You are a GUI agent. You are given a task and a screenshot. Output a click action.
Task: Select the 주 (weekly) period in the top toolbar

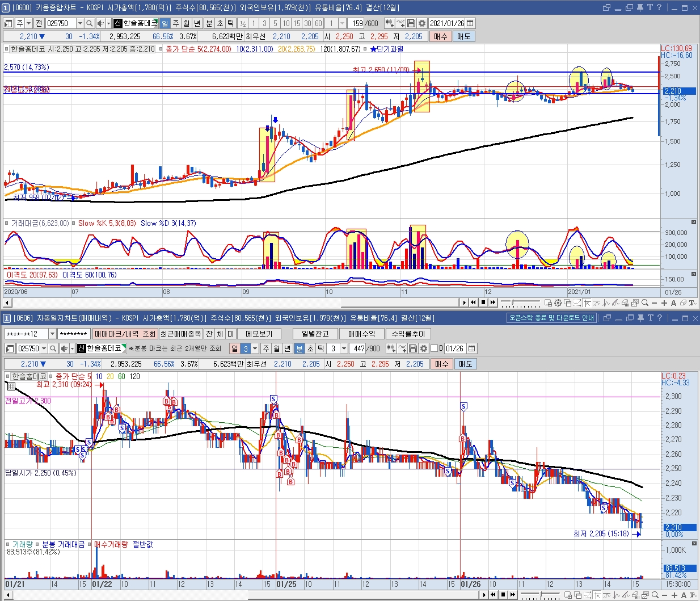click(176, 23)
